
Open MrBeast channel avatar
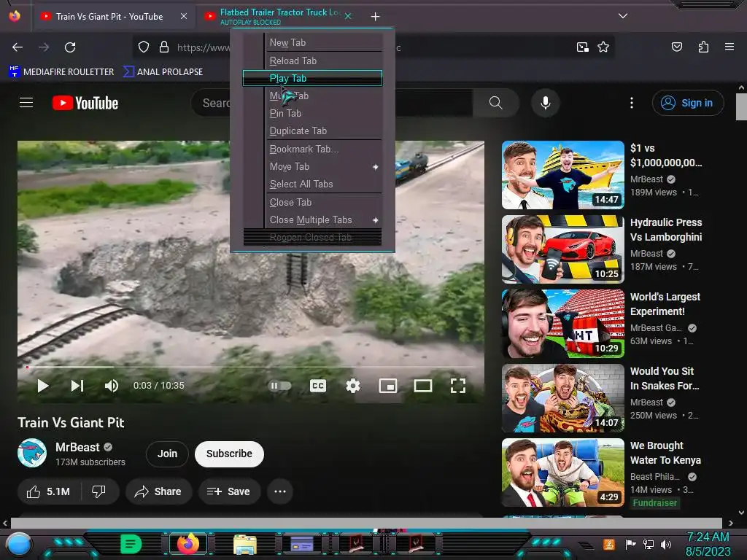[x=32, y=453]
